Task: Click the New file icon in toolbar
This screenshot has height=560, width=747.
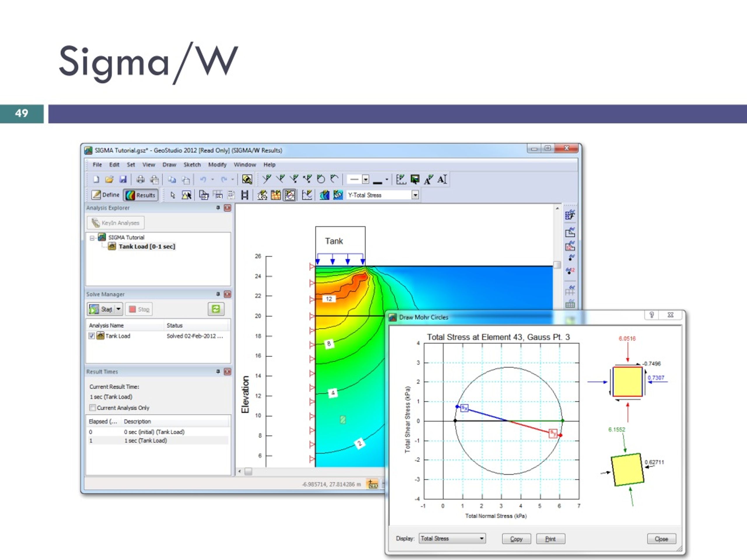Action: (x=96, y=179)
